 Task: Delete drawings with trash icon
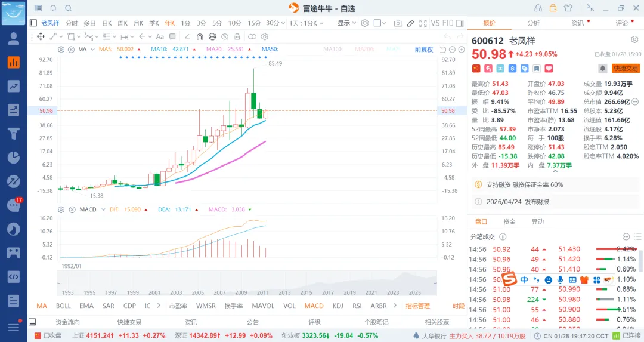(237, 36)
